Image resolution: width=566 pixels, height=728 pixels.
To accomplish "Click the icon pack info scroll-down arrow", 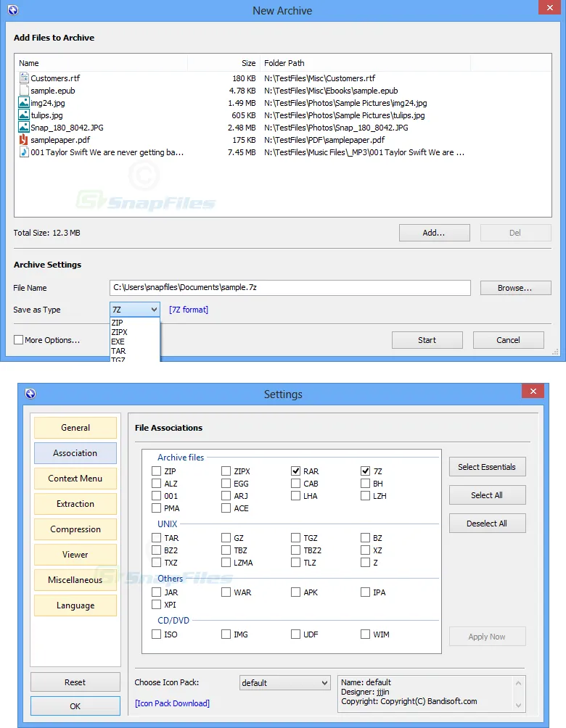I will tap(519, 706).
